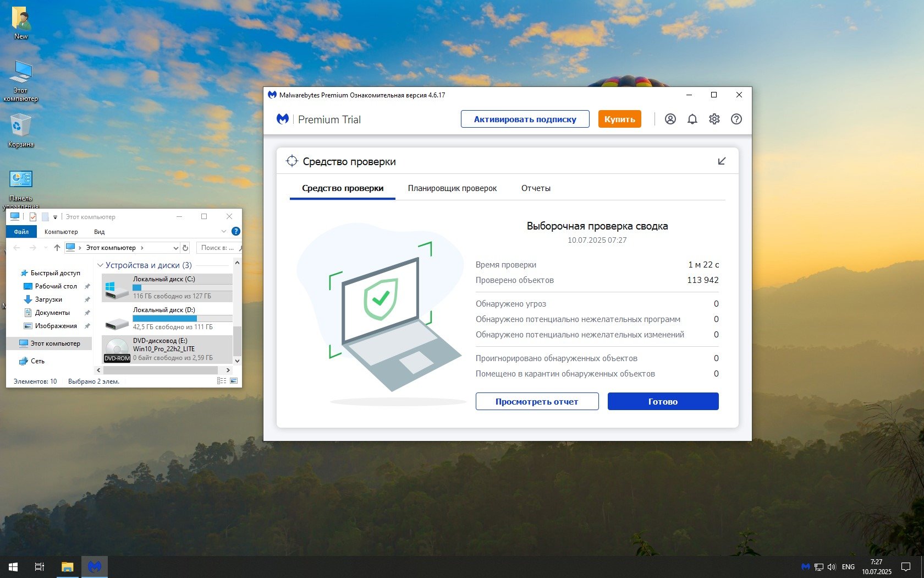Click the notifications bell icon
The width and height of the screenshot is (924, 578).
[x=692, y=119]
